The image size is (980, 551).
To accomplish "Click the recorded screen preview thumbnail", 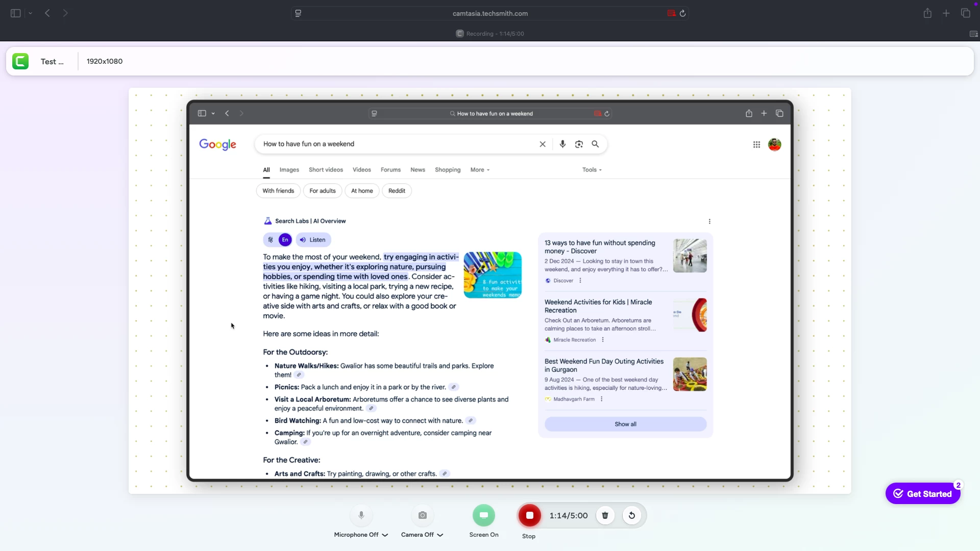I will [x=490, y=290].
